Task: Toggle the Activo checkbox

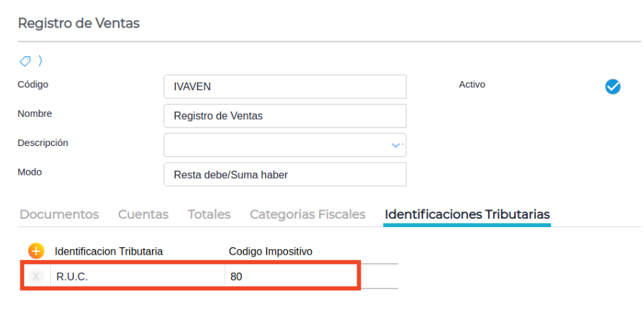Action: click(x=612, y=87)
